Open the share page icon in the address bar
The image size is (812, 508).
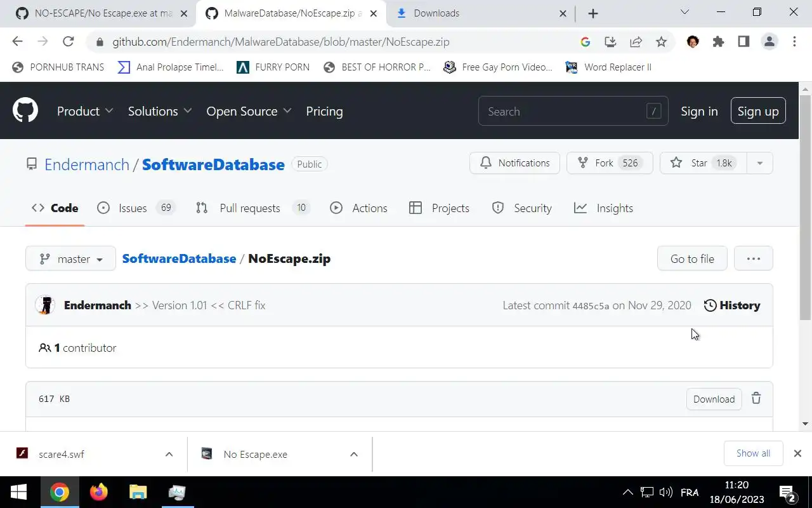pyautogui.click(x=636, y=41)
